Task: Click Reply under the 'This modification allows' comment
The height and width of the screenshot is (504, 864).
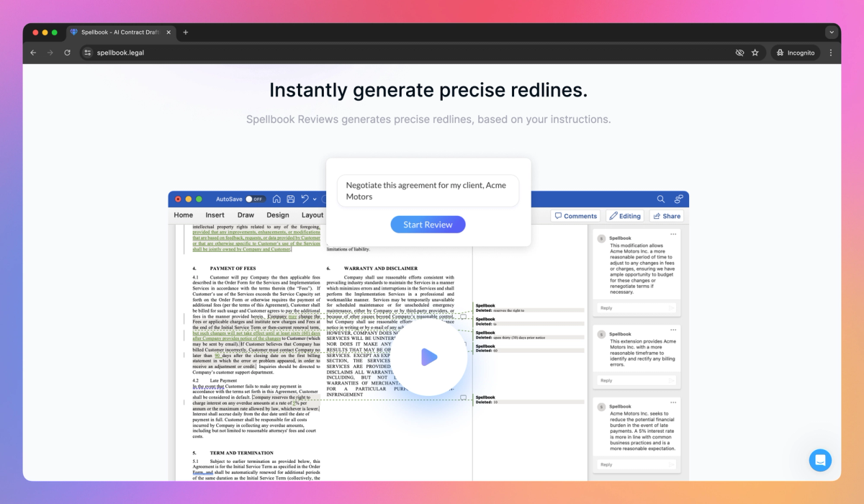Action: click(x=637, y=307)
